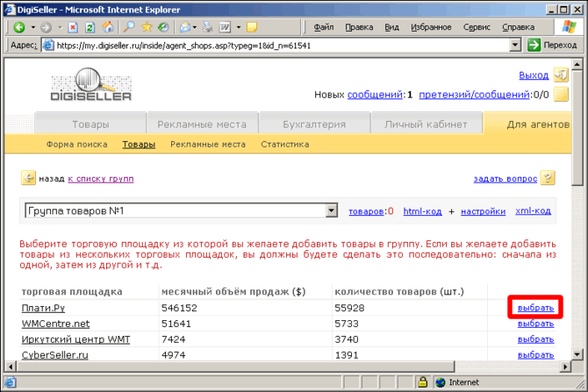This screenshot has width=588, height=392.
Task: Click the Print icon in toolbar
Action: [207, 27]
